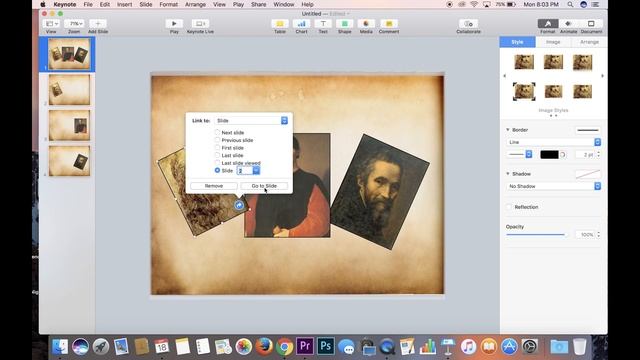Open the Play menu in menu bar
The width and height of the screenshot is (640, 360).
[x=238, y=4]
